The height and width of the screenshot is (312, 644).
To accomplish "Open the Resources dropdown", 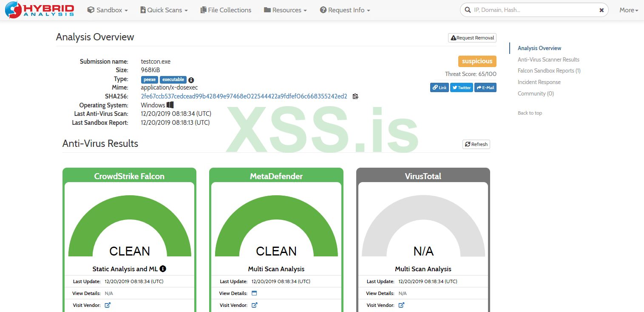I will [x=285, y=10].
